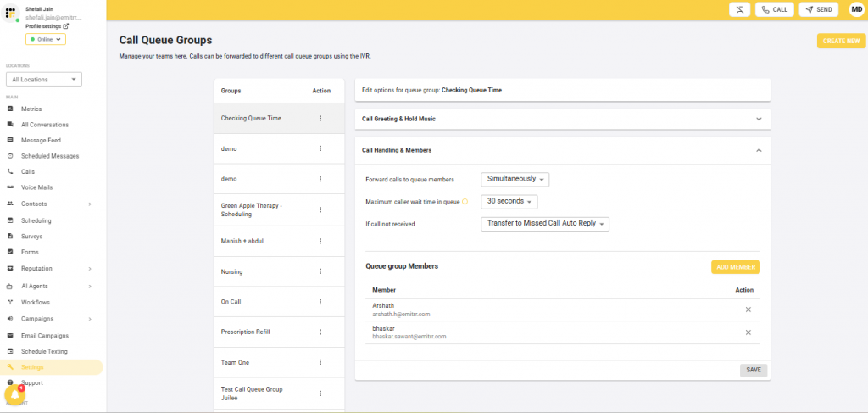
Task: Open three-dot menu for On Call group
Action: tap(320, 302)
